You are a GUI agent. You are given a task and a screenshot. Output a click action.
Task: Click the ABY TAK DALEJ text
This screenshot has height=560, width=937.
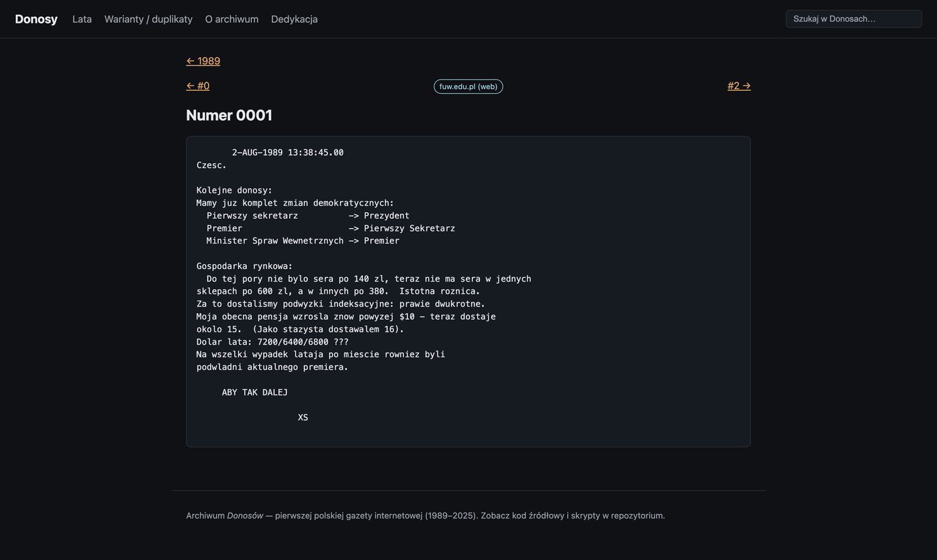[x=254, y=393]
